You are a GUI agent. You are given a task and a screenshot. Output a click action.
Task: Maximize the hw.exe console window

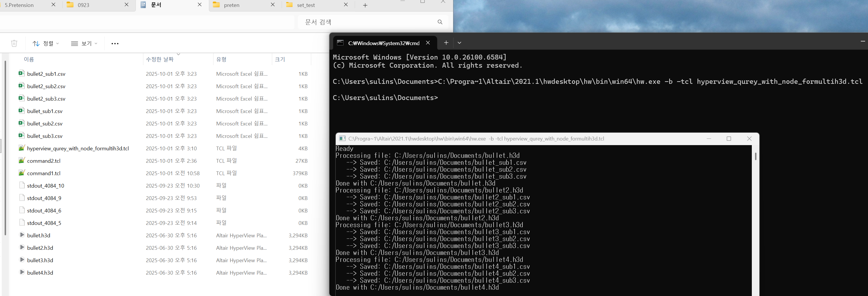click(729, 138)
